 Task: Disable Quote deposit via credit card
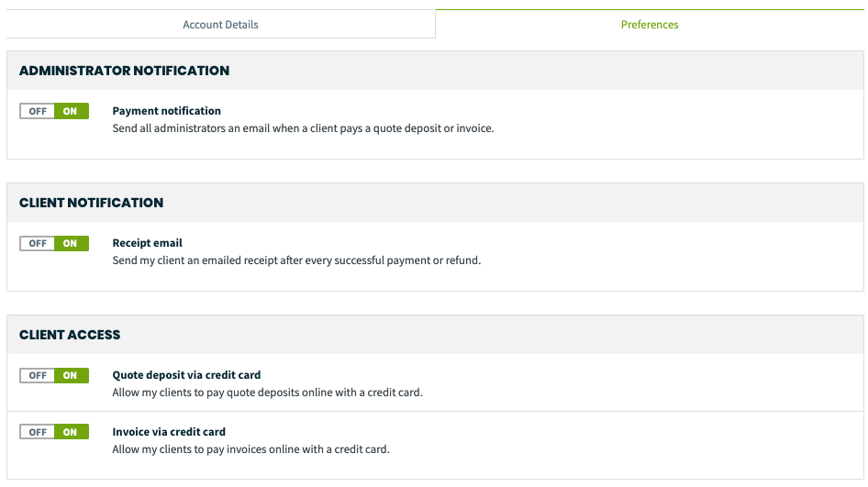37,376
